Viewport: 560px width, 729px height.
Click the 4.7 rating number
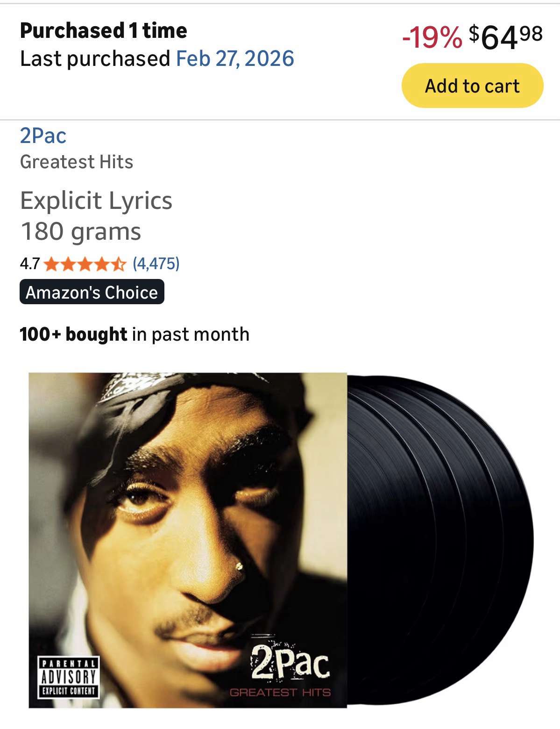pyautogui.click(x=30, y=264)
